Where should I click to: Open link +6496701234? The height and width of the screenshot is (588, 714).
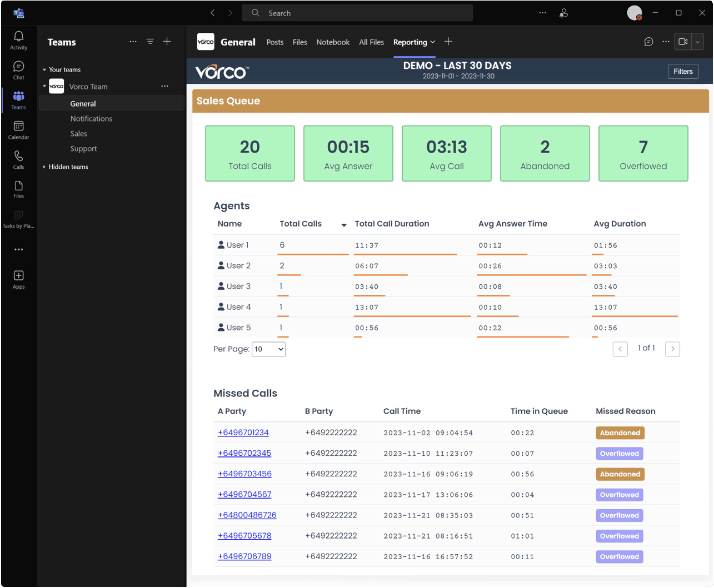point(243,433)
